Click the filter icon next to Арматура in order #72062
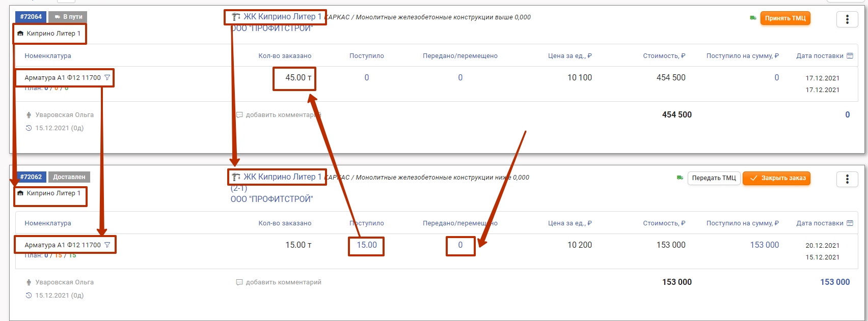868x321 pixels. [107, 245]
